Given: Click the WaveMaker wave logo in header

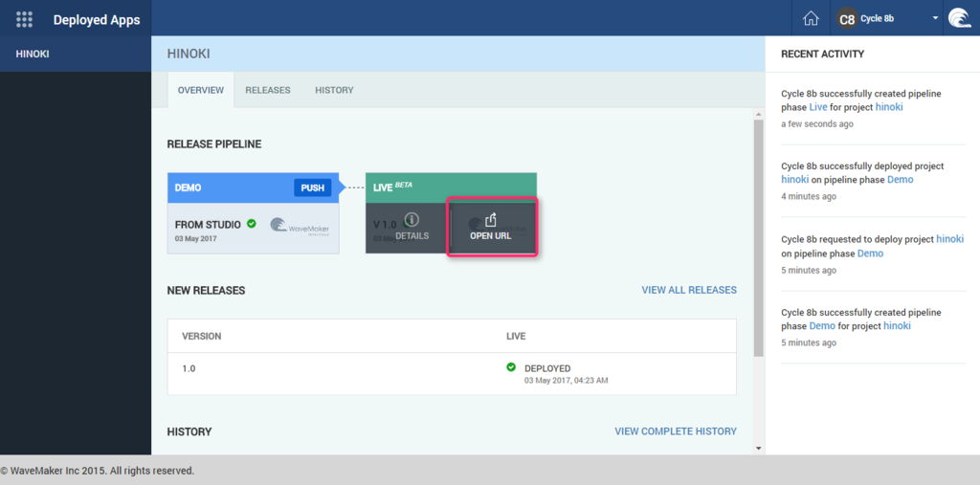Looking at the screenshot, I should click(x=959, y=18).
